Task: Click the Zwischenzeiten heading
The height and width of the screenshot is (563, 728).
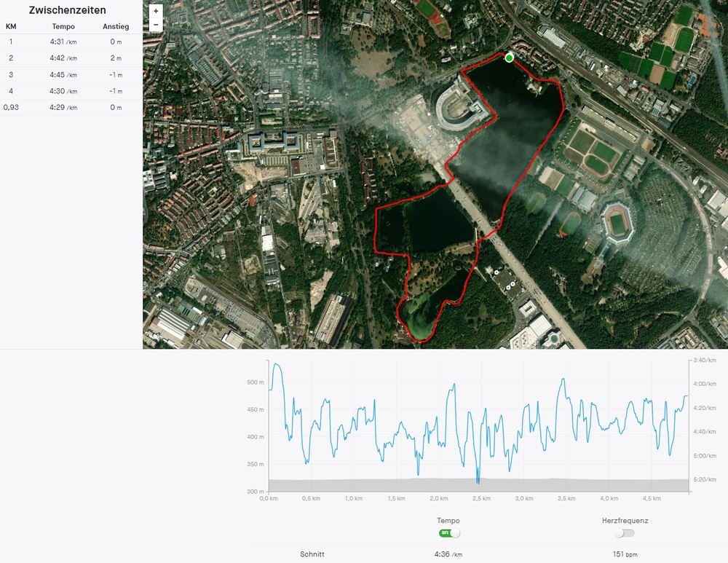Action: [x=67, y=10]
